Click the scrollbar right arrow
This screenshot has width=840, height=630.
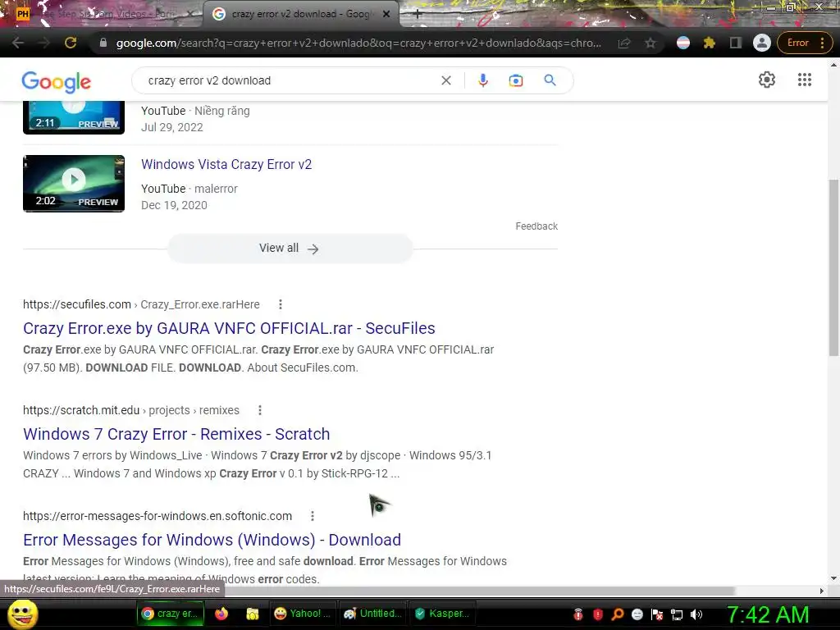coord(822,591)
